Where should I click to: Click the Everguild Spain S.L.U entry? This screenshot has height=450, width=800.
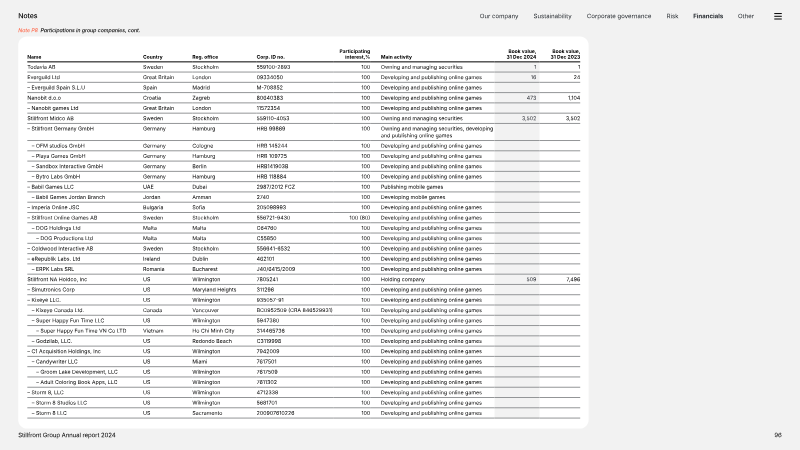click(56, 88)
